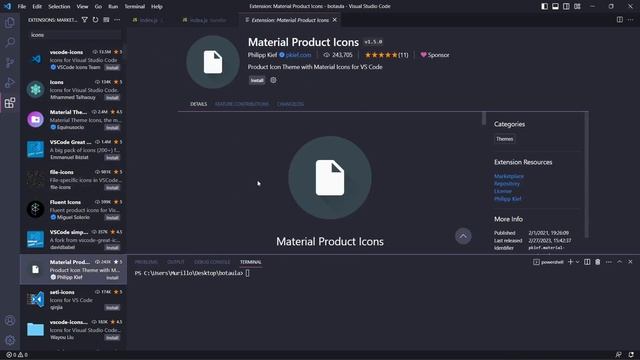
Task: Switch to the Details tab
Action: [198, 104]
